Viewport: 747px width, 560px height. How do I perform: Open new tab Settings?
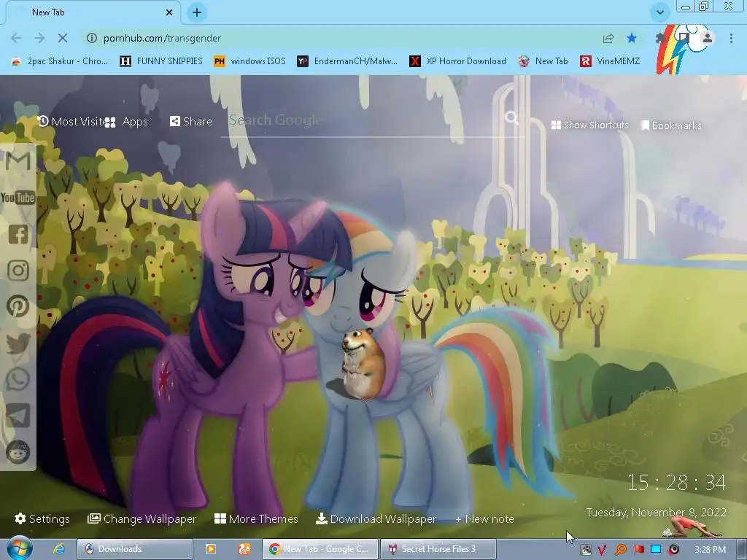pyautogui.click(x=42, y=518)
